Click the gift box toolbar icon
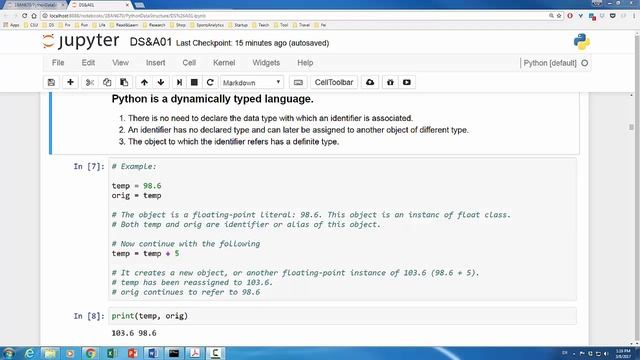This screenshot has width=640, height=360. [390, 82]
